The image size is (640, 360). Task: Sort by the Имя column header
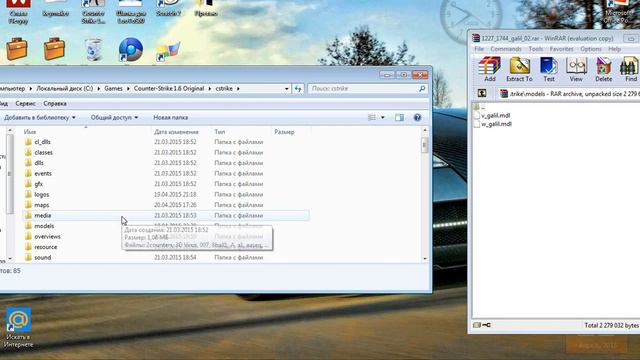[x=86, y=132]
